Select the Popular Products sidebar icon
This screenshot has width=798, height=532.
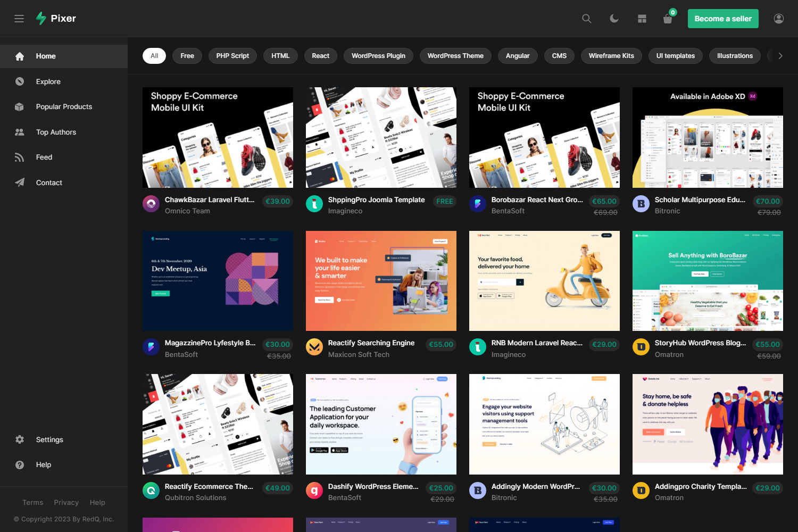(x=19, y=106)
